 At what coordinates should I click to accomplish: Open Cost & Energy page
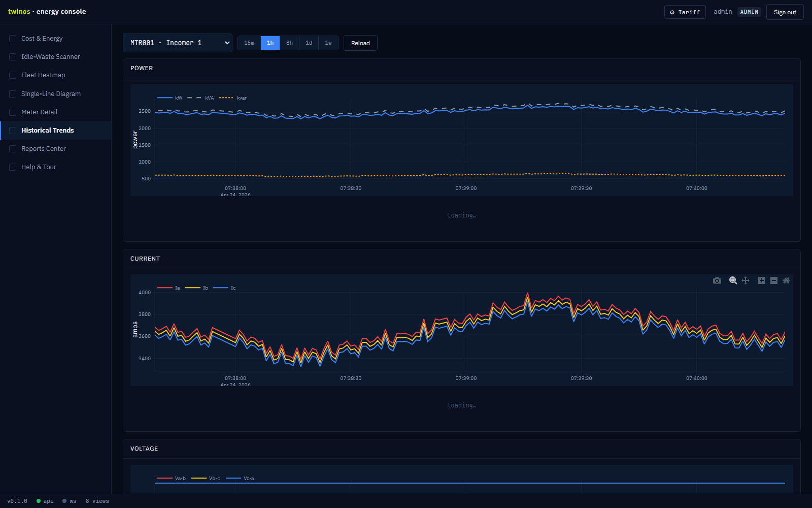pos(56,39)
